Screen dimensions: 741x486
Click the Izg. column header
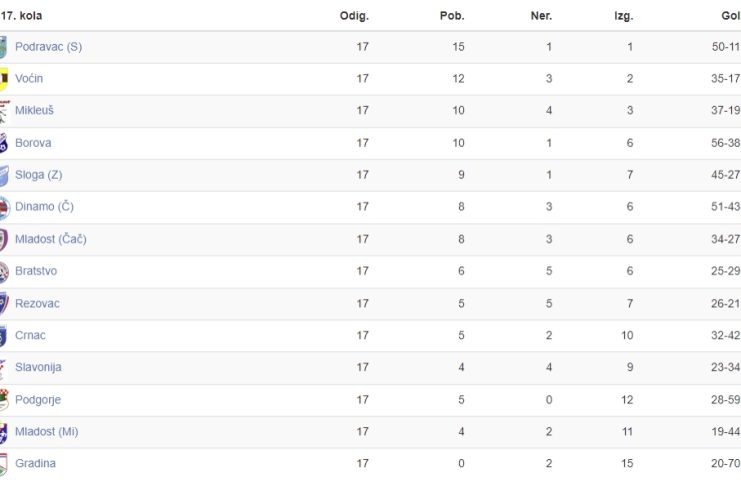pos(623,17)
